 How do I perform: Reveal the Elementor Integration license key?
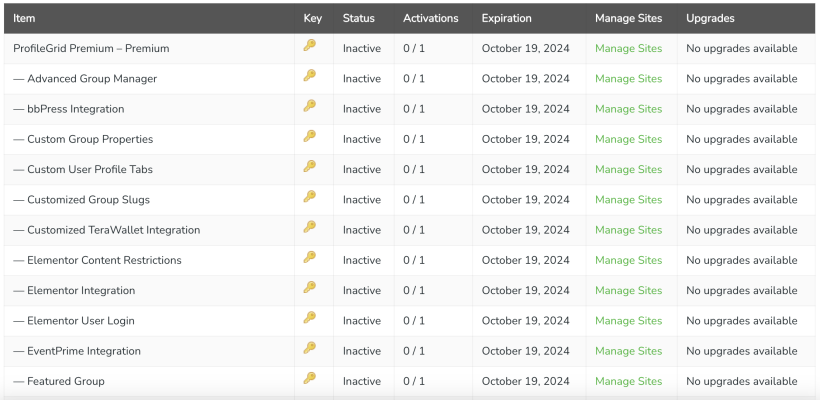point(310,288)
